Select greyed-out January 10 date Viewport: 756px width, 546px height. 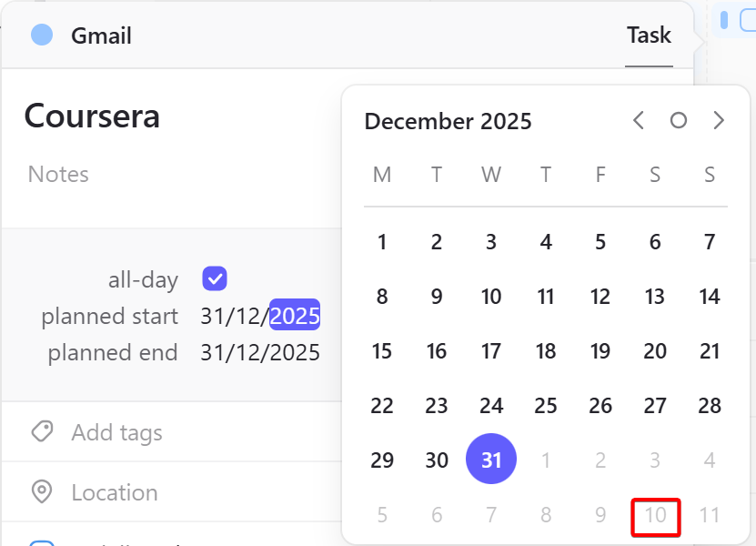pos(656,517)
